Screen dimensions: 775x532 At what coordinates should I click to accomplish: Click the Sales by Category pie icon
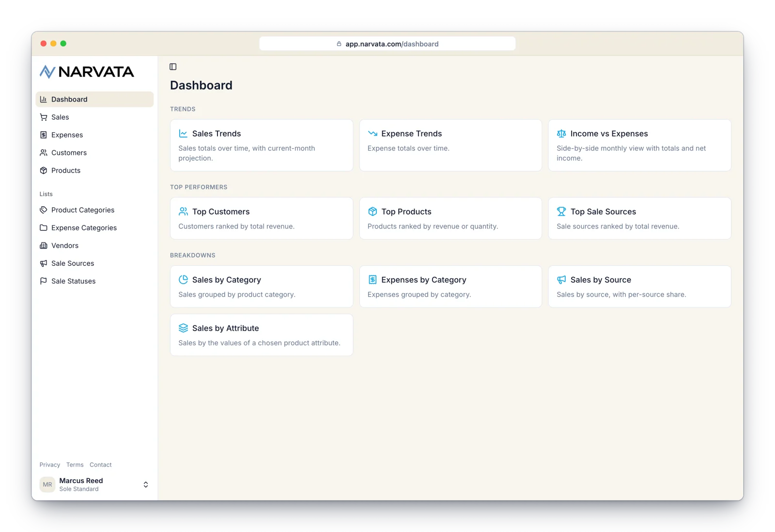pyautogui.click(x=183, y=280)
